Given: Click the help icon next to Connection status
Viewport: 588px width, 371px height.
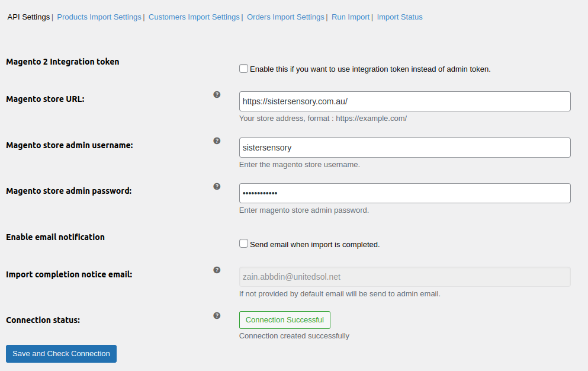Looking at the screenshot, I should click(217, 316).
